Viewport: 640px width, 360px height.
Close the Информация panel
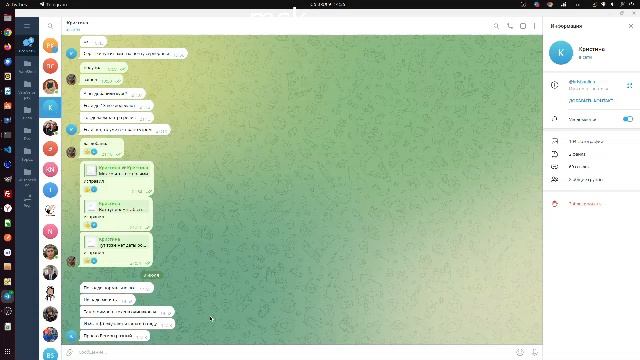(x=631, y=26)
